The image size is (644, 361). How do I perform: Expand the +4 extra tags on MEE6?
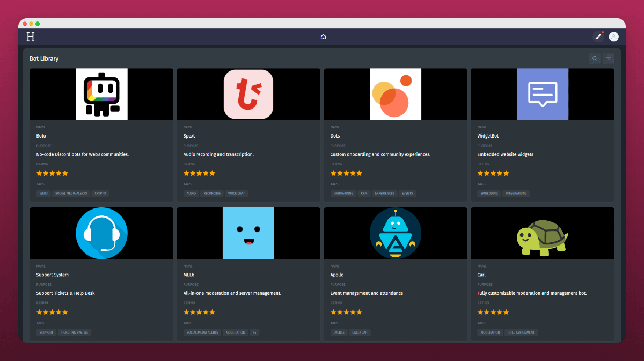coord(254,333)
